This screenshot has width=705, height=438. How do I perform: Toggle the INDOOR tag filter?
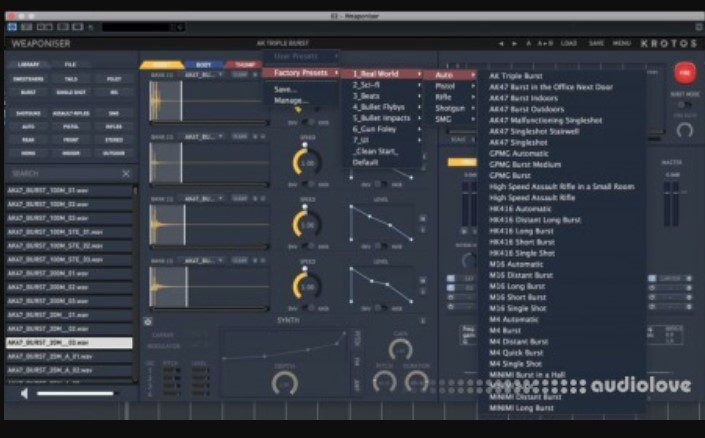coord(71,153)
